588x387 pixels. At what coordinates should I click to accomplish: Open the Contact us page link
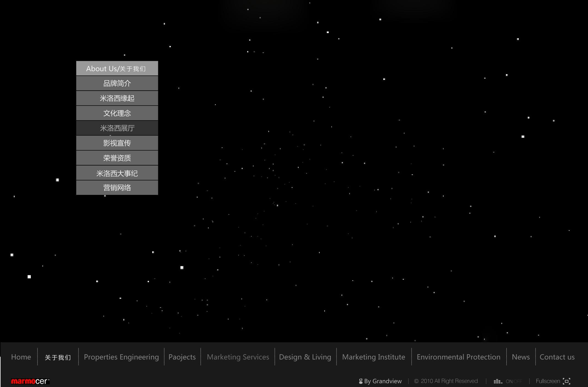coord(557,357)
